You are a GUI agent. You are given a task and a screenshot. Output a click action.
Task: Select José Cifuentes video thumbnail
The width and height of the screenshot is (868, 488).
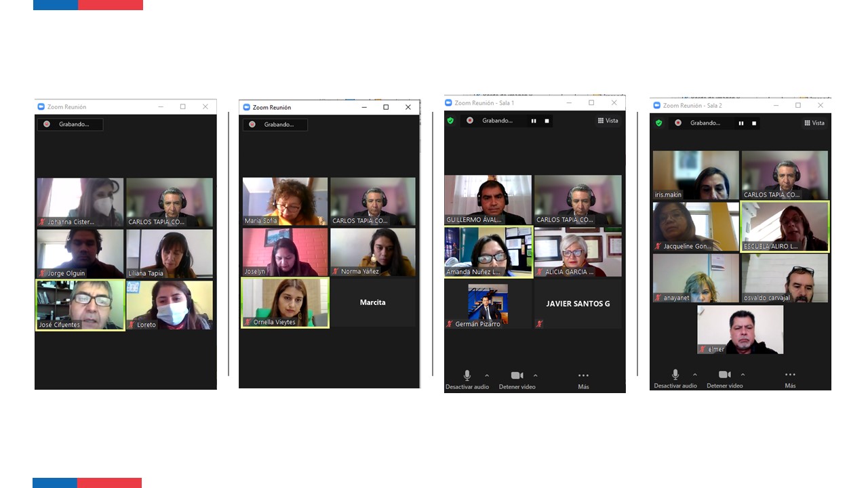point(80,304)
